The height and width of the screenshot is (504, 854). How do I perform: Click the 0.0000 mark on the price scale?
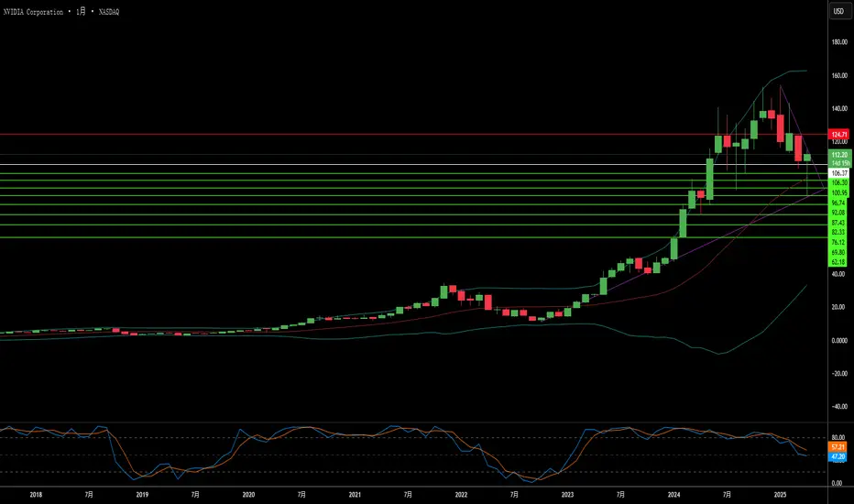pyautogui.click(x=839, y=341)
